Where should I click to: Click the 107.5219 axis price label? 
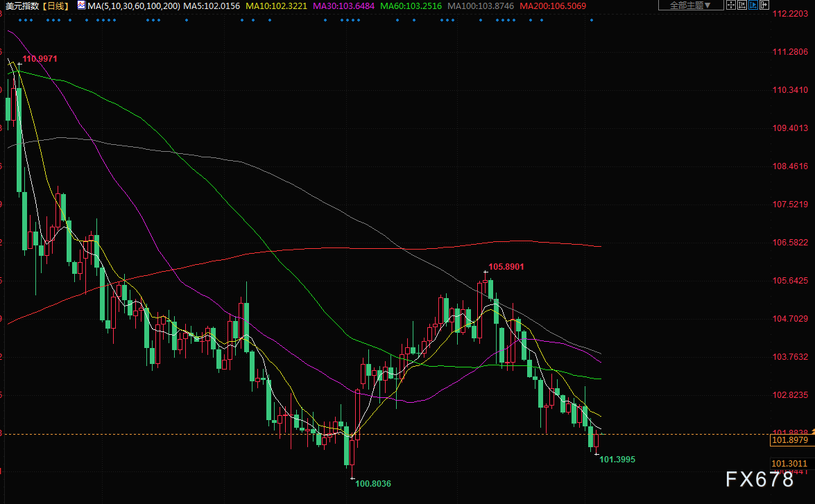pos(791,205)
